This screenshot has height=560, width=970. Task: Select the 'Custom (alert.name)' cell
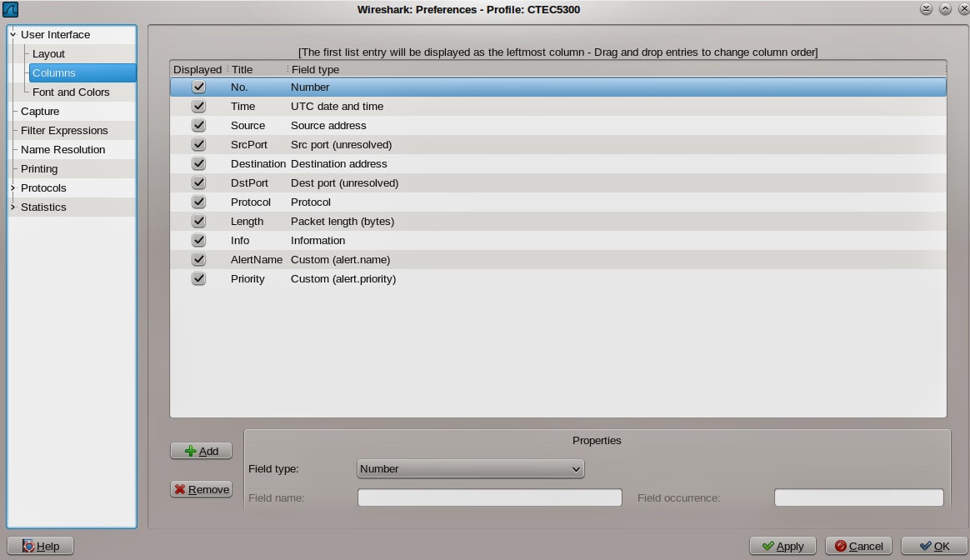click(x=340, y=260)
